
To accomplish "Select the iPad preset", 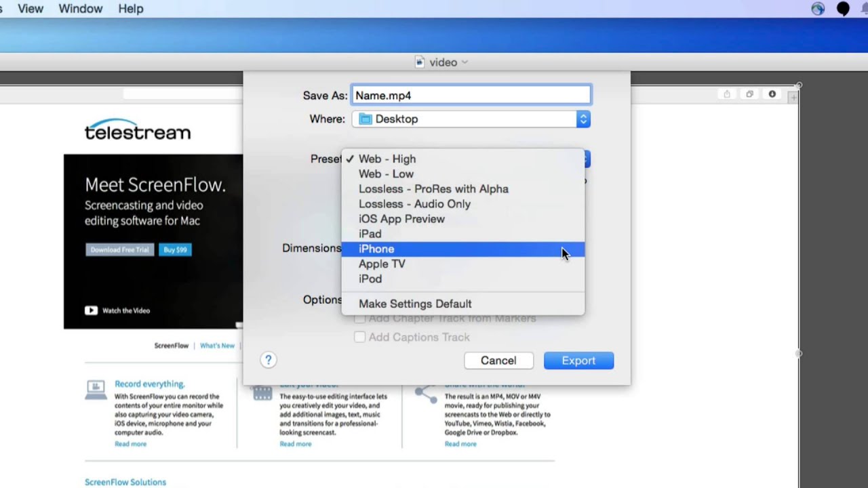I will point(462,233).
